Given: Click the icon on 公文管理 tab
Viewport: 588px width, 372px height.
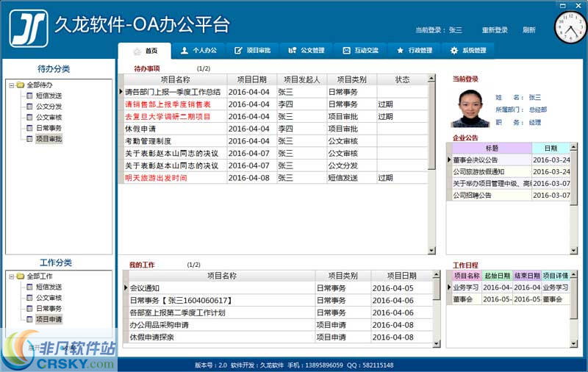Looking at the screenshot, I should pyautogui.click(x=292, y=50).
